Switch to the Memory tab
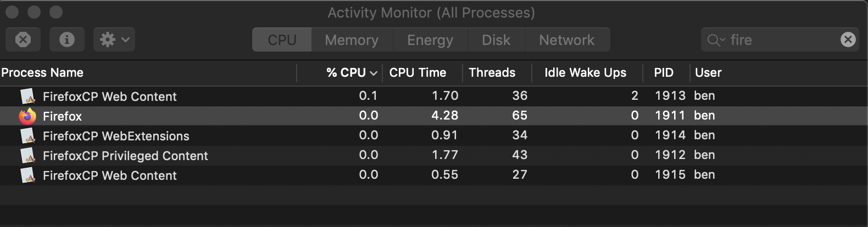 pos(352,40)
